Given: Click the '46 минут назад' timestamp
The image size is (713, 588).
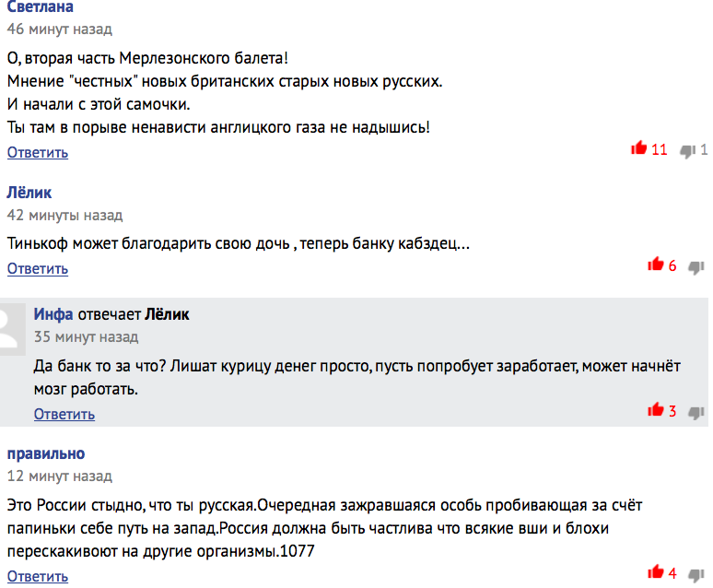Looking at the screenshot, I should click(60, 29).
